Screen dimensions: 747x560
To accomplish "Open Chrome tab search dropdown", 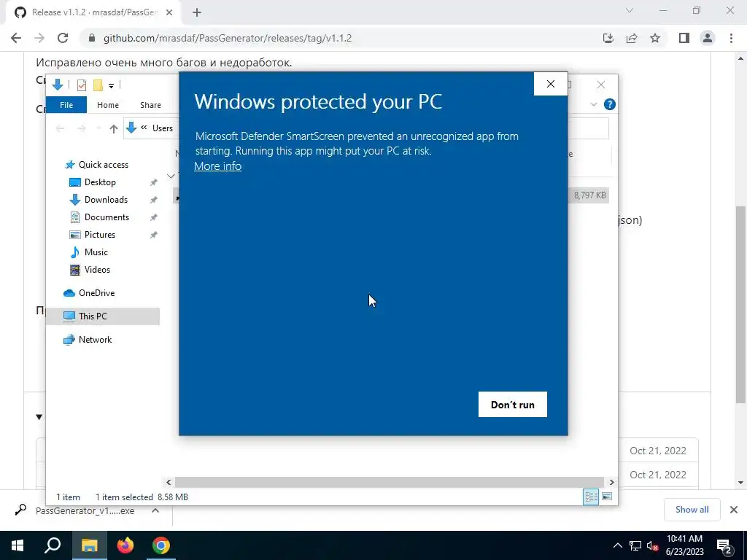I will (630, 10).
